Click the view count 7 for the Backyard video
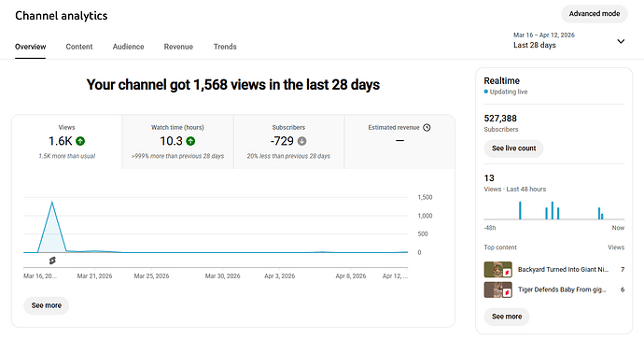Image resolution: width=644 pixels, height=339 pixels. click(x=623, y=270)
